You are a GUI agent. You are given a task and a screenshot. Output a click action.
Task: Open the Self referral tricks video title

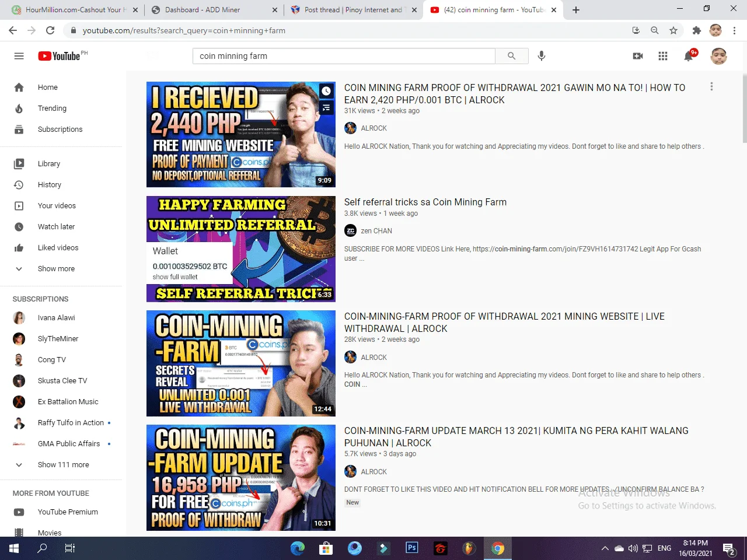click(x=425, y=202)
